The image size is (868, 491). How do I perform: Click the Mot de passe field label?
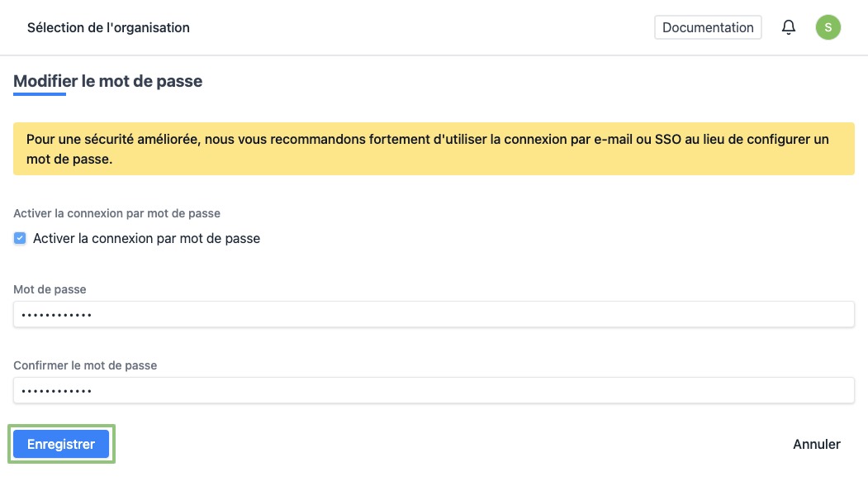pyautogui.click(x=50, y=289)
